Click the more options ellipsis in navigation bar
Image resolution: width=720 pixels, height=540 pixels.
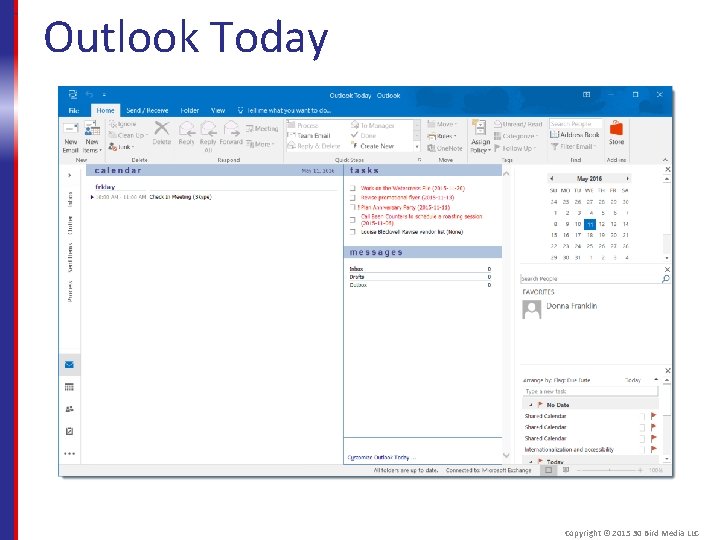pos(69,454)
